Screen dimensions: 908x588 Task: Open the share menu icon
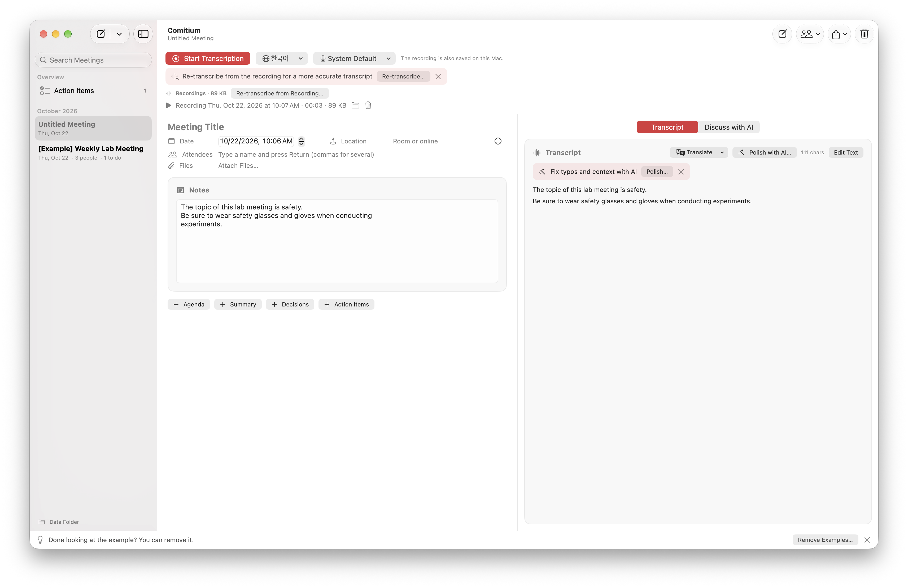click(839, 34)
